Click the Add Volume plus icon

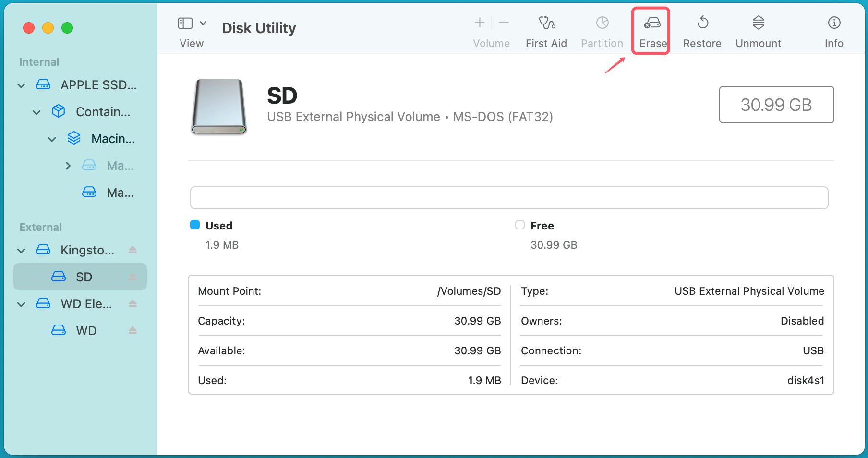(x=480, y=22)
